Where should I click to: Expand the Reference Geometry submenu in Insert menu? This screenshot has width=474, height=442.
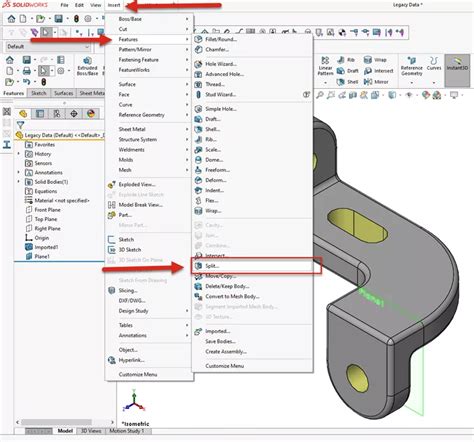(x=149, y=115)
